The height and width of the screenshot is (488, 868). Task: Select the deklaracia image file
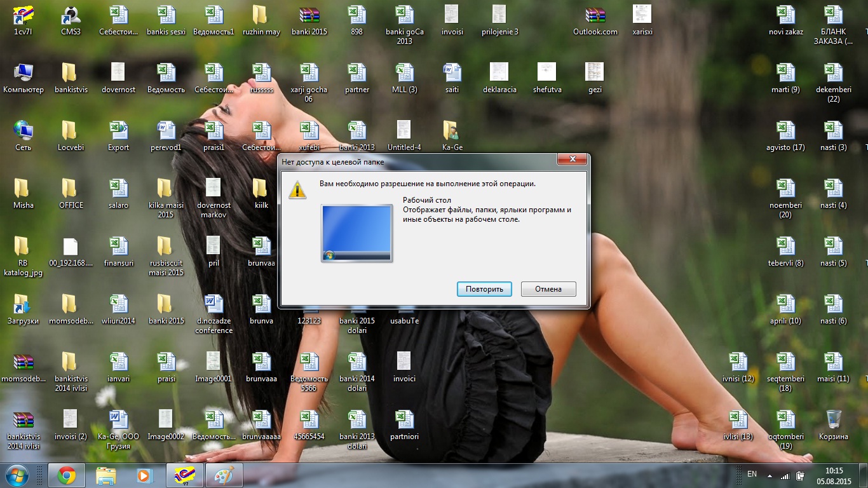[499, 78]
